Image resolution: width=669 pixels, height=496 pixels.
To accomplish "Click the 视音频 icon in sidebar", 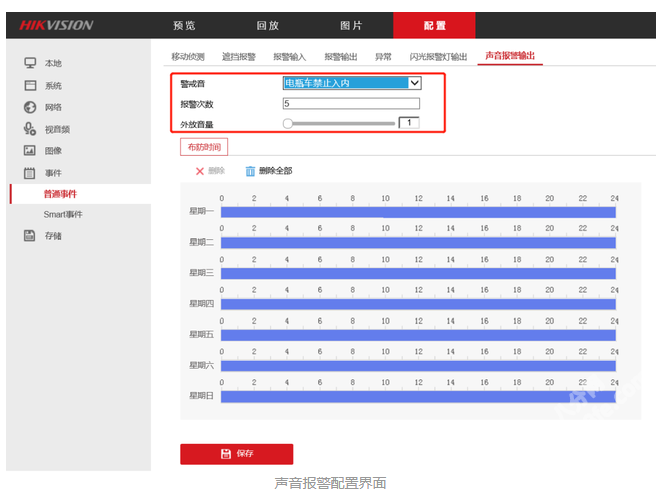I will click(x=30, y=129).
